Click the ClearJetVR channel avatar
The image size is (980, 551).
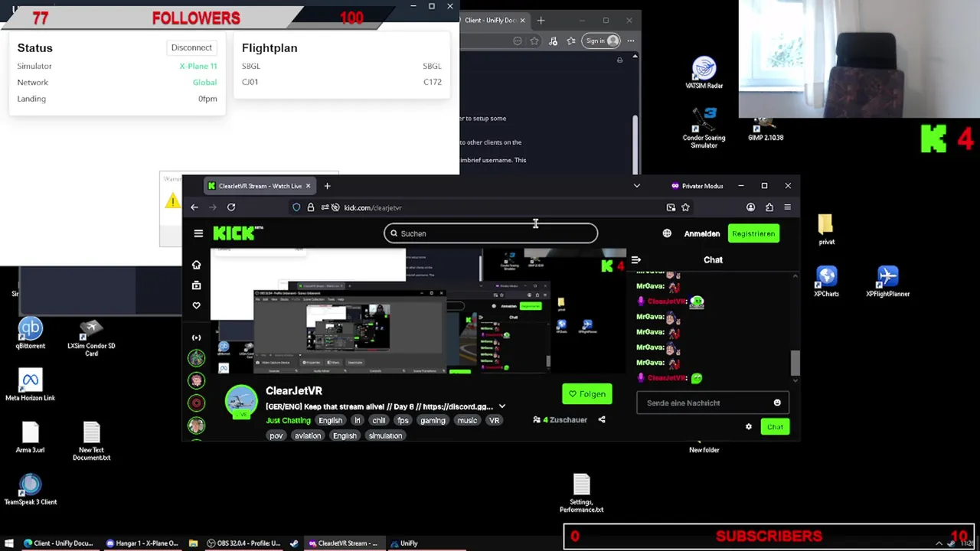(241, 402)
